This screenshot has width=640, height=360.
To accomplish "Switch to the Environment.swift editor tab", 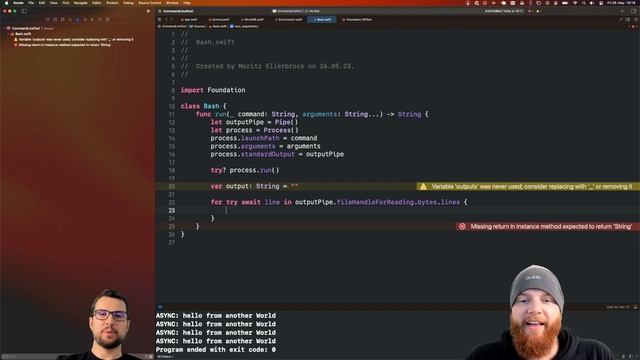I will 289,20.
